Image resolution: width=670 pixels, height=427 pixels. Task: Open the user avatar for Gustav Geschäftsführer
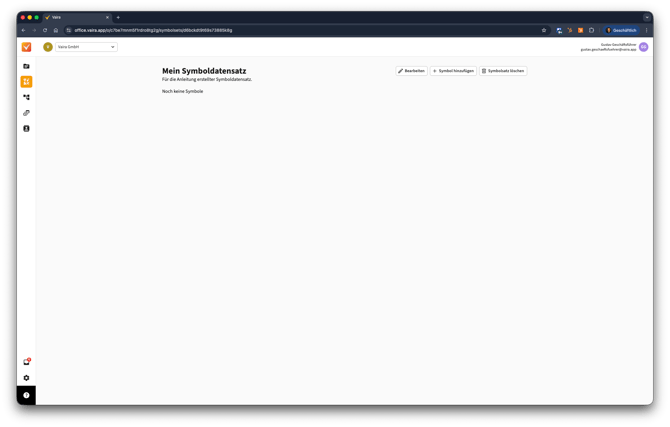tap(644, 47)
